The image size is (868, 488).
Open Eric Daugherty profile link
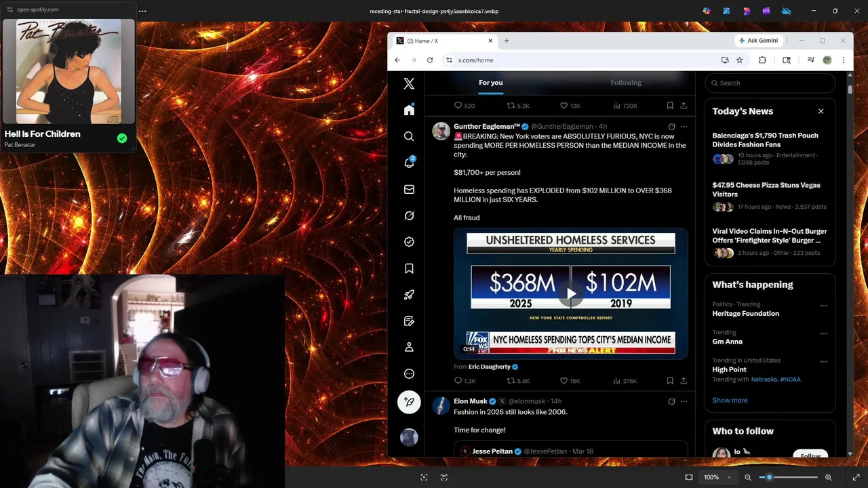click(490, 367)
